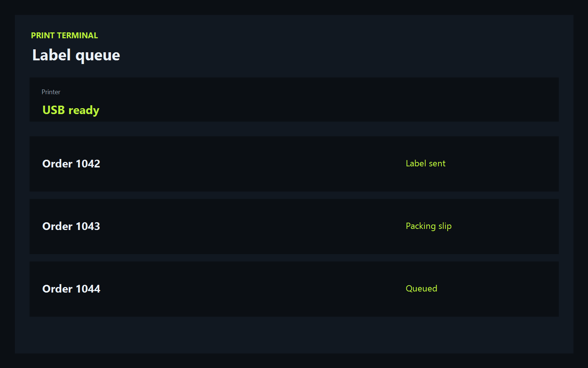Select the Order 1042 row title

71,164
